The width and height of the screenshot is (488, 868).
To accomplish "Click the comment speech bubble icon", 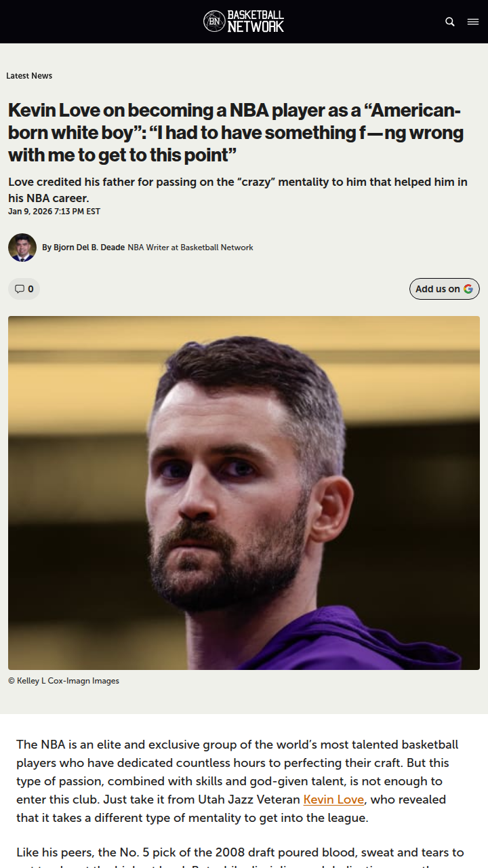I will [x=19, y=289].
